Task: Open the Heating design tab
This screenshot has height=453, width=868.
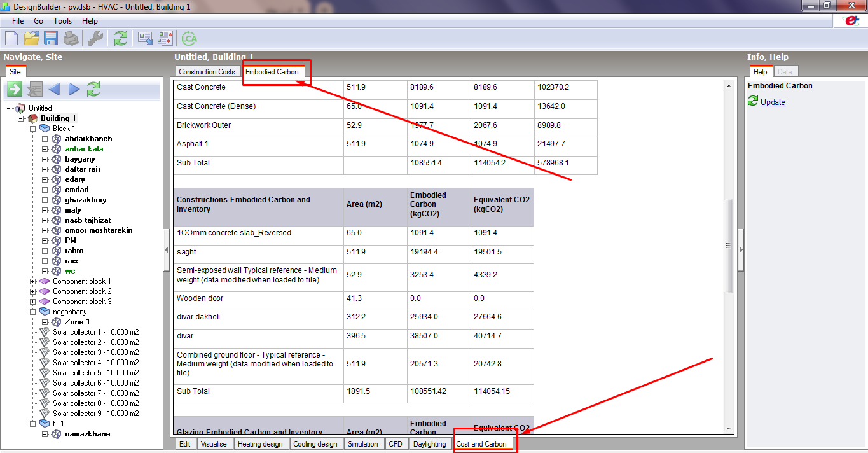Action: coord(260,444)
